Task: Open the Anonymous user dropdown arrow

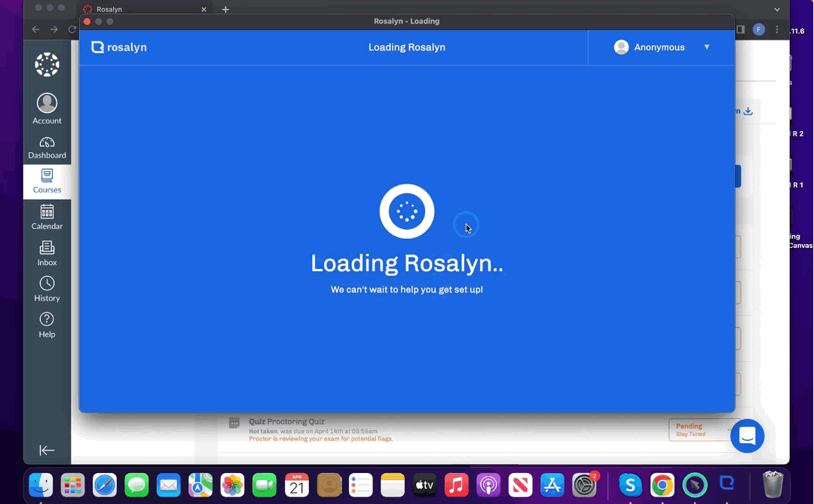Action: pos(706,47)
